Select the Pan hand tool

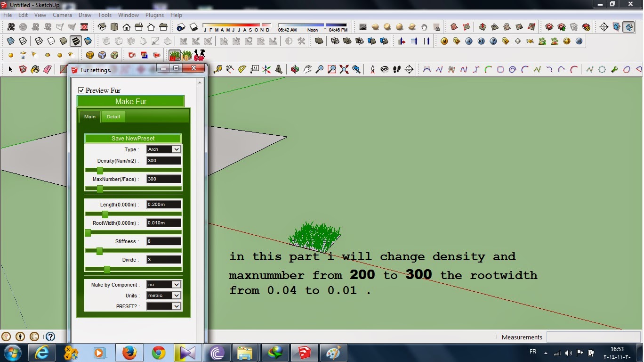click(x=307, y=70)
